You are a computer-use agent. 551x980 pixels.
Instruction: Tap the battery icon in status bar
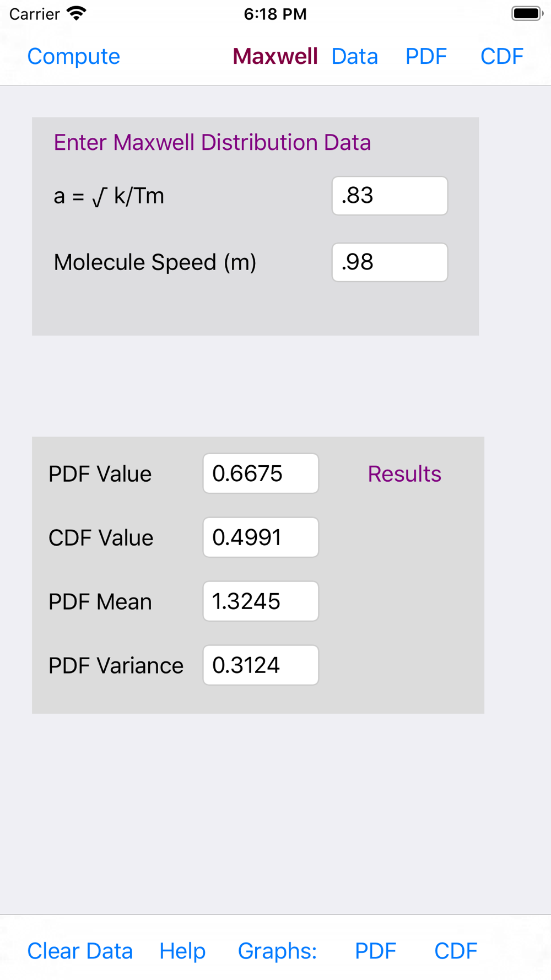point(527,13)
